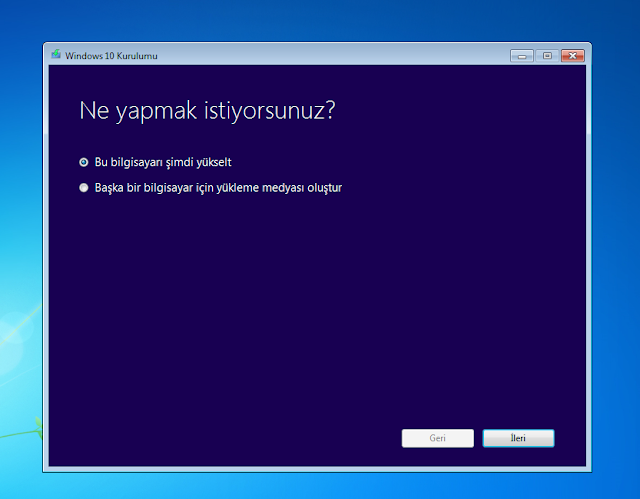Close the Windows 10 Kurulumu window

(573, 56)
